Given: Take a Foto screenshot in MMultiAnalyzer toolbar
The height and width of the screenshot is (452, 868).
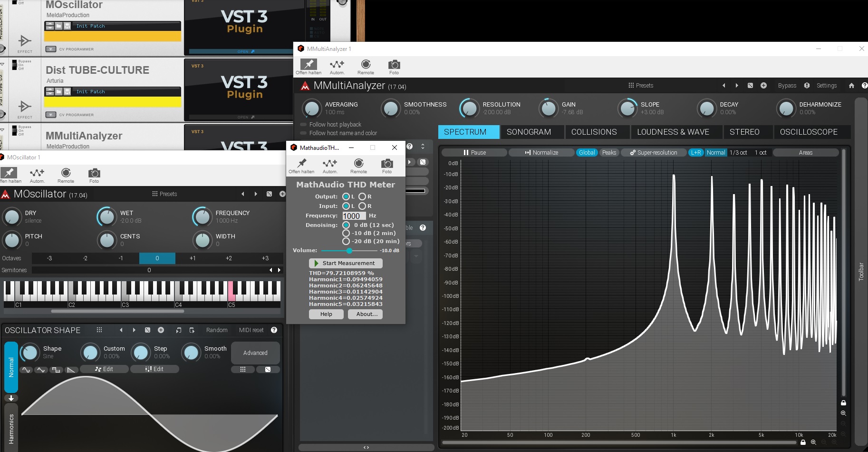Looking at the screenshot, I should (394, 64).
